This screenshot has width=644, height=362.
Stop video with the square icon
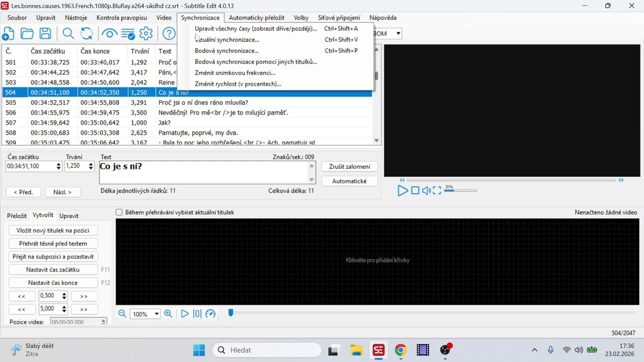click(415, 191)
